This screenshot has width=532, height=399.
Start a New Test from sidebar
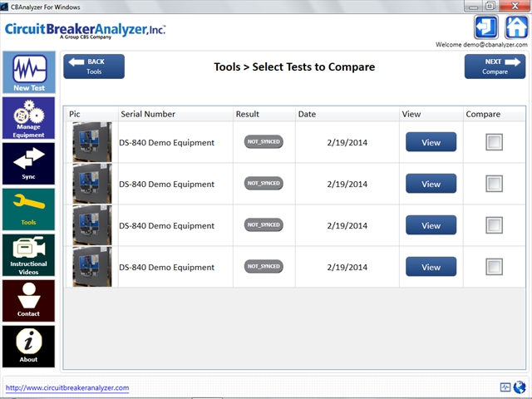pyautogui.click(x=29, y=72)
